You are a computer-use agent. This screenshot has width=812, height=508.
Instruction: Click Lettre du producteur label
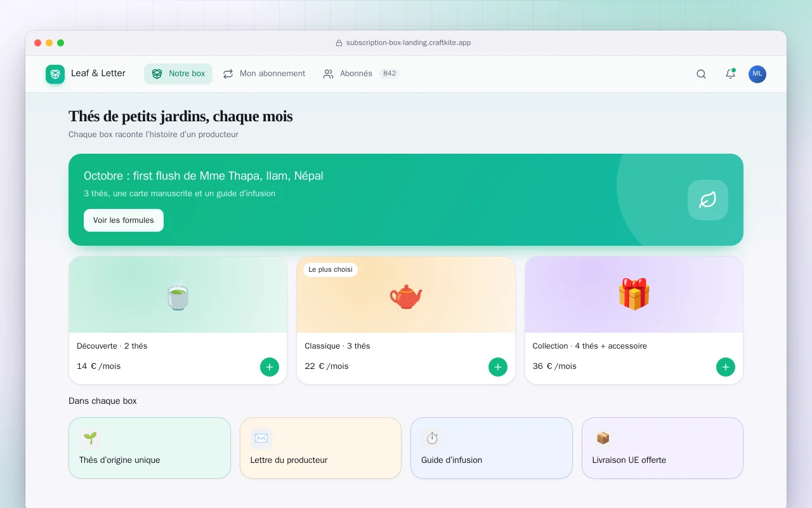click(289, 460)
